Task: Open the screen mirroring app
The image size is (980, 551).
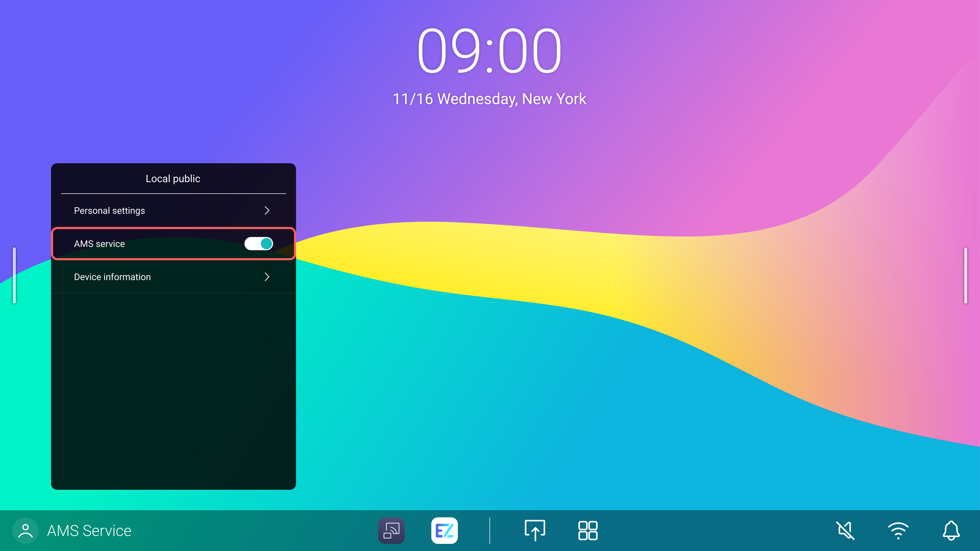Action: (391, 530)
